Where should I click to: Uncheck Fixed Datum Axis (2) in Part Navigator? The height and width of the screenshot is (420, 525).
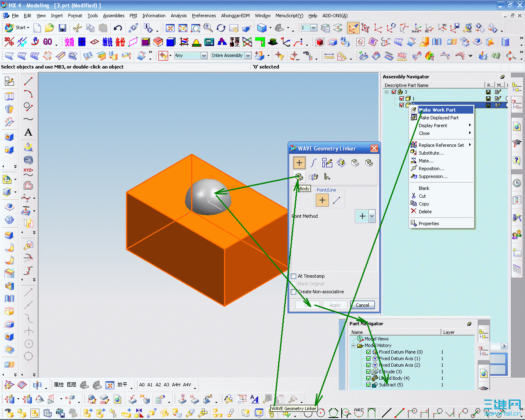(368, 365)
